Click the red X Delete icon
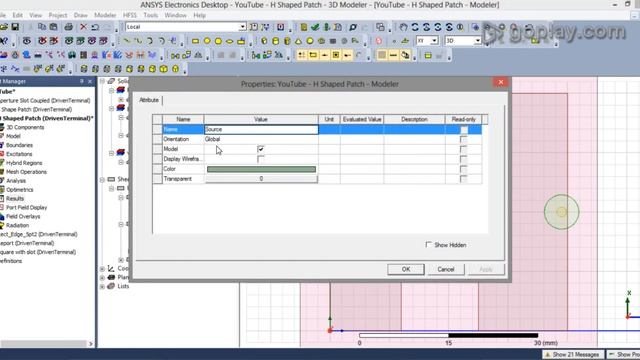Viewport: 640px width, 360px height. click(x=83, y=27)
